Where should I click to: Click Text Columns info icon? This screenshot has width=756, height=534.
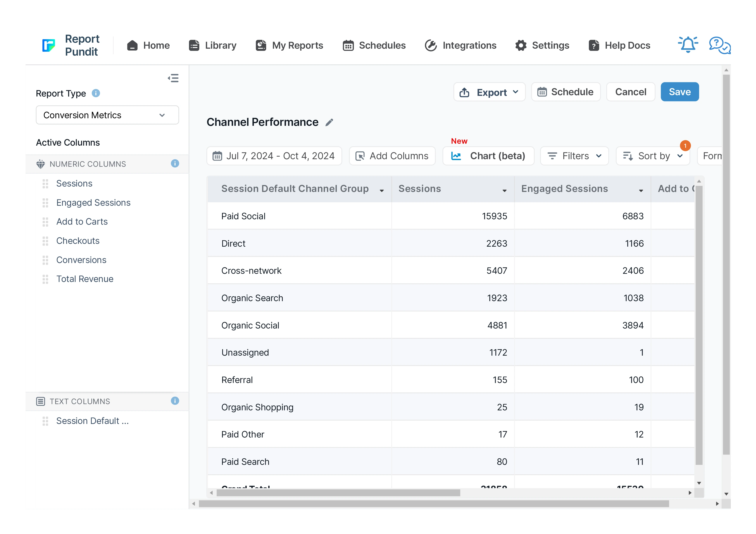(175, 401)
